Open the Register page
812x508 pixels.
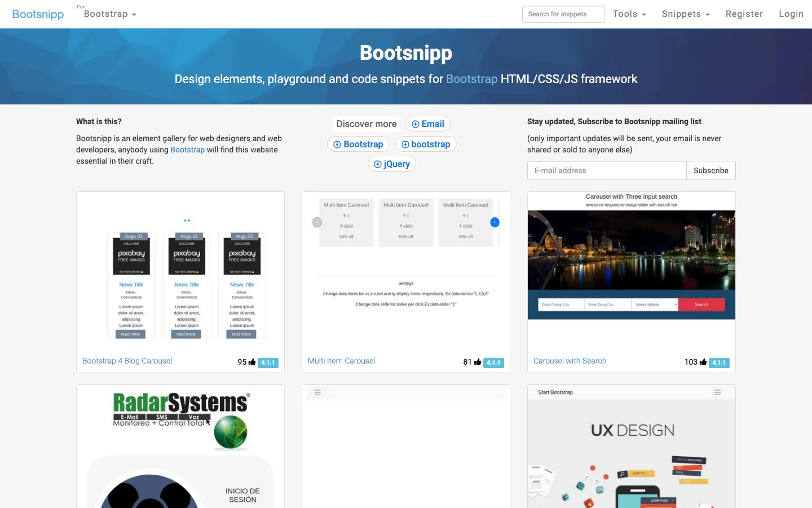coord(744,14)
